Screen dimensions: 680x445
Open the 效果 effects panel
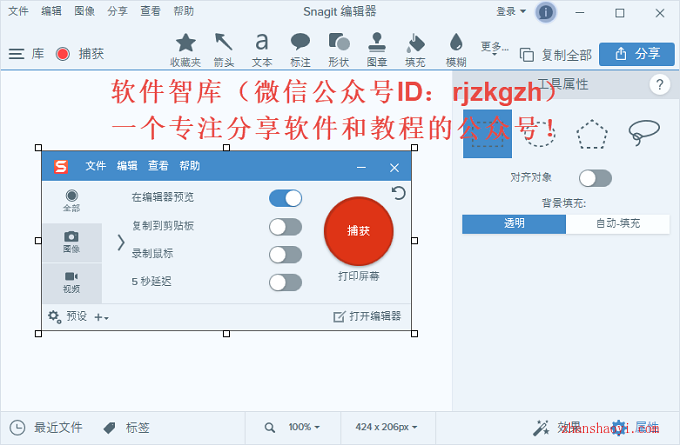coord(556,428)
